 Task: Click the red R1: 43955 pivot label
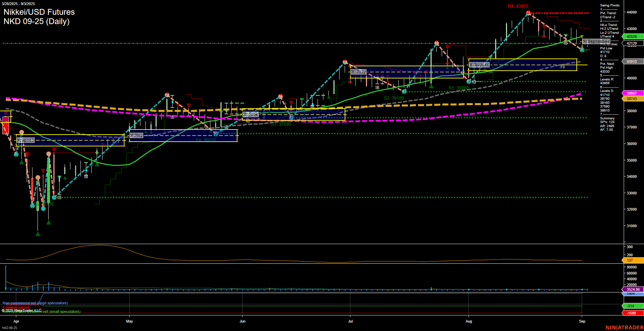coord(518,6)
